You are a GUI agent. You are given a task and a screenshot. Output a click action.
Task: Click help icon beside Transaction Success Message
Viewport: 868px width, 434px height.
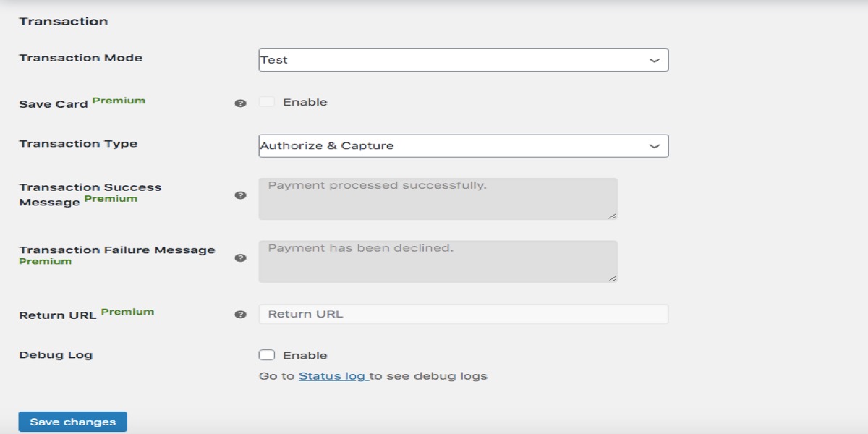tap(241, 195)
